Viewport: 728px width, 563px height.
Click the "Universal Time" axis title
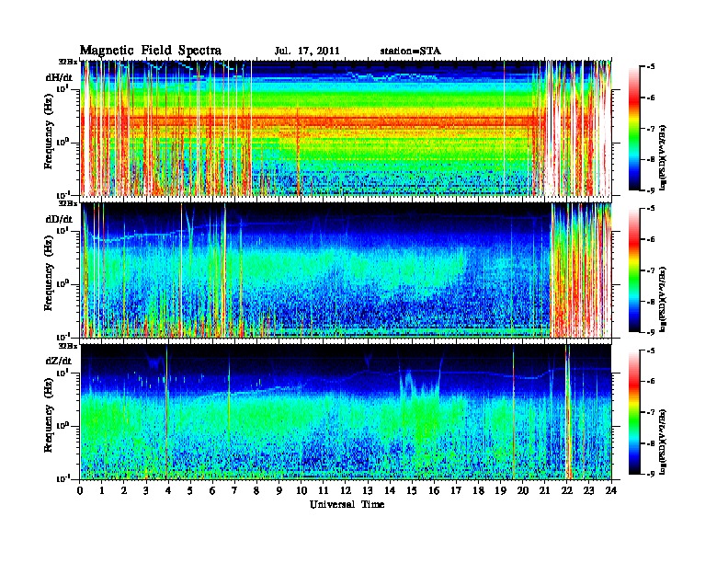click(347, 504)
